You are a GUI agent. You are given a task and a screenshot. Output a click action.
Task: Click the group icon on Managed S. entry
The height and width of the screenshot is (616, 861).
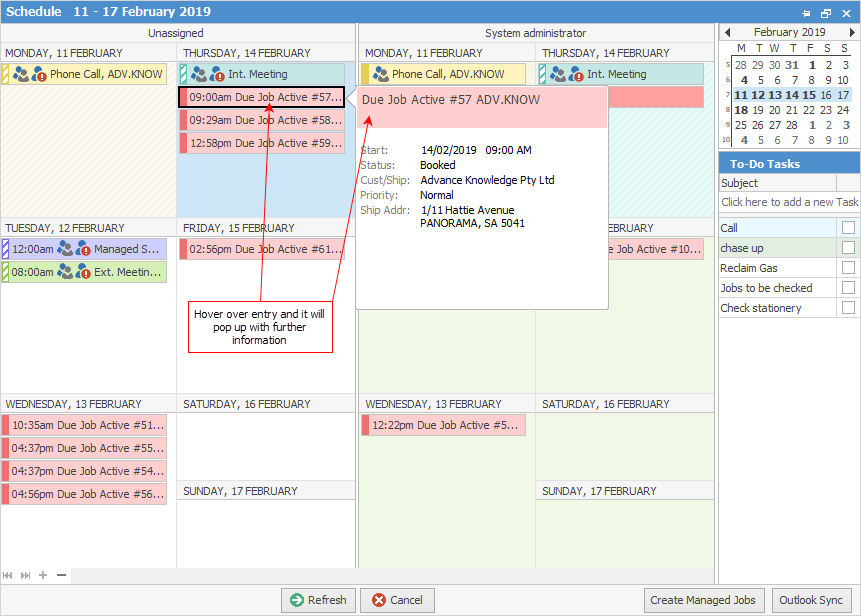tap(65, 248)
